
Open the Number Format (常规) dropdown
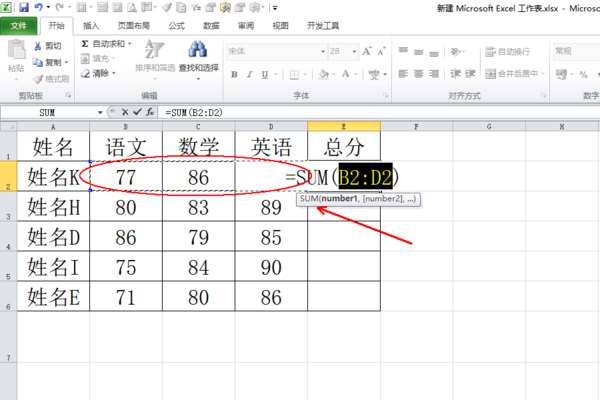click(576, 51)
